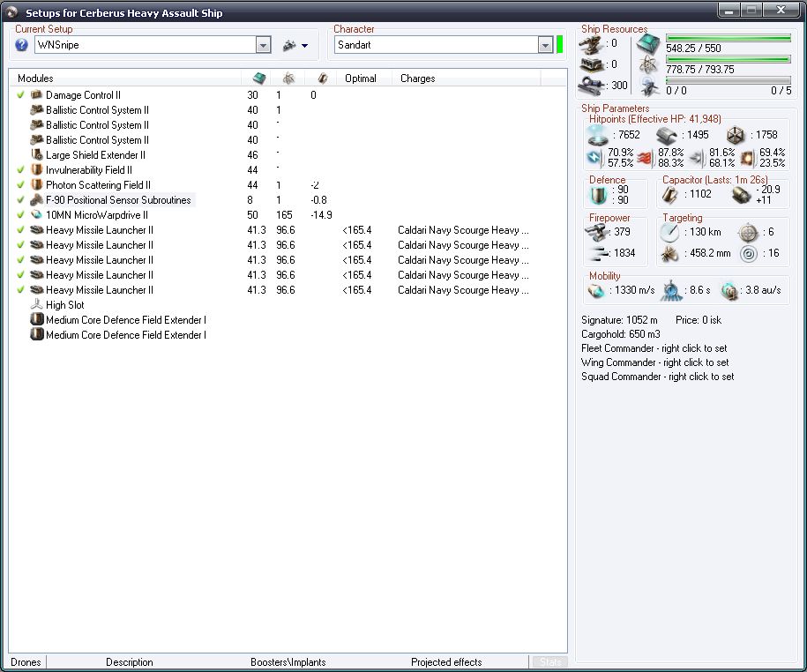Image resolution: width=807 pixels, height=672 pixels.
Task: Toggle the Invulnerability Field II active checkmark
Action: (x=20, y=170)
